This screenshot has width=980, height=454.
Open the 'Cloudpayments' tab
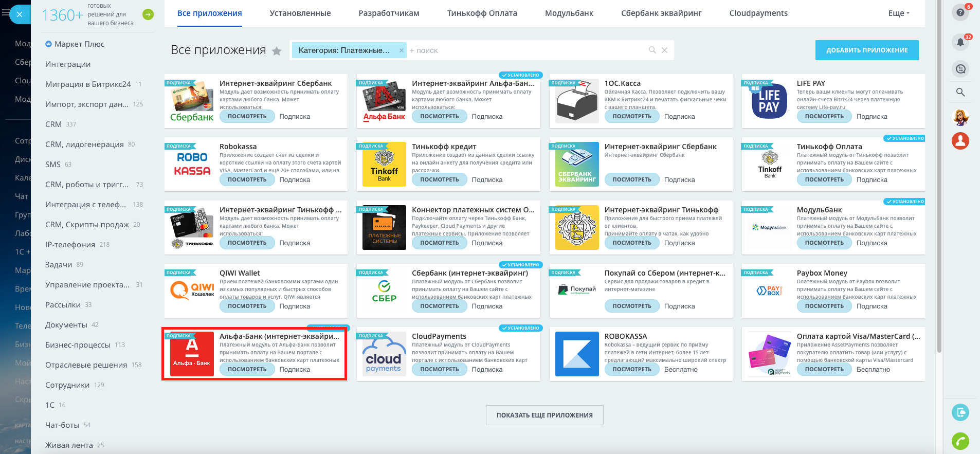758,13
